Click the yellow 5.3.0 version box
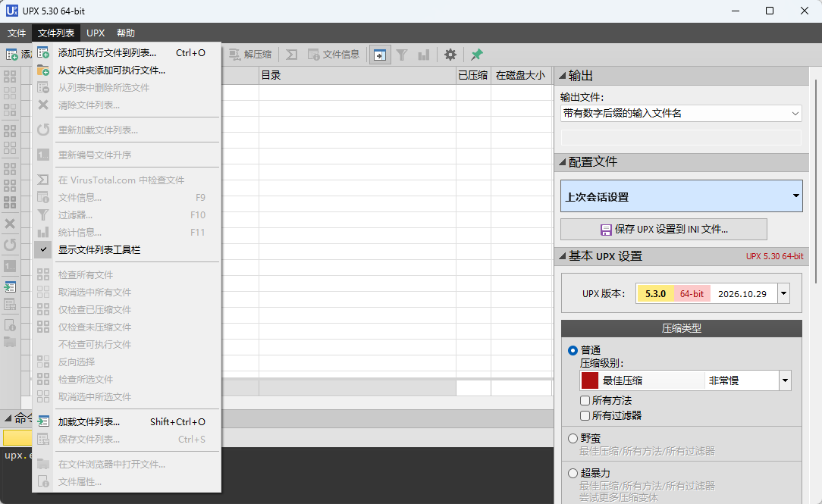Viewport: 822px width, 504px height. coord(655,294)
